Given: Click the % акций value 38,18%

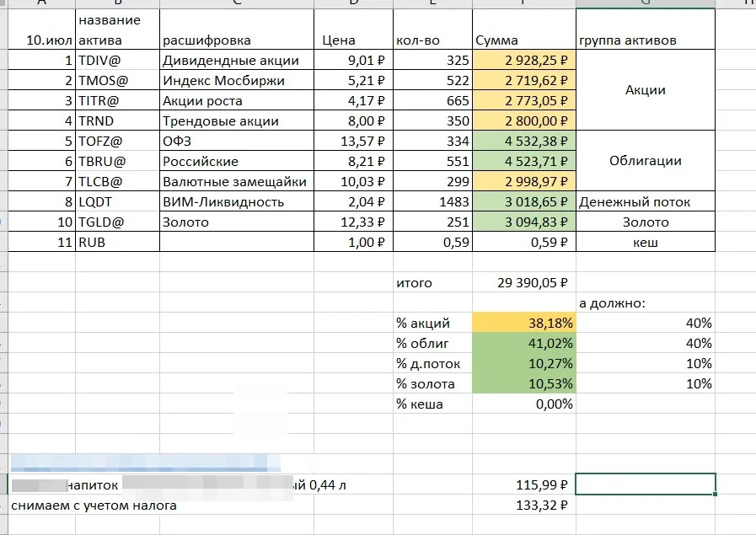Looking at the screenshot, I should 524,323.
